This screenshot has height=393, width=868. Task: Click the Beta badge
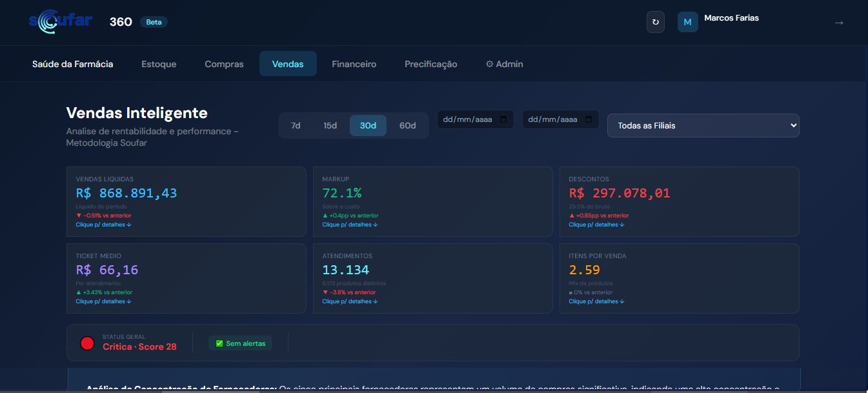click(x=154, y=22)
